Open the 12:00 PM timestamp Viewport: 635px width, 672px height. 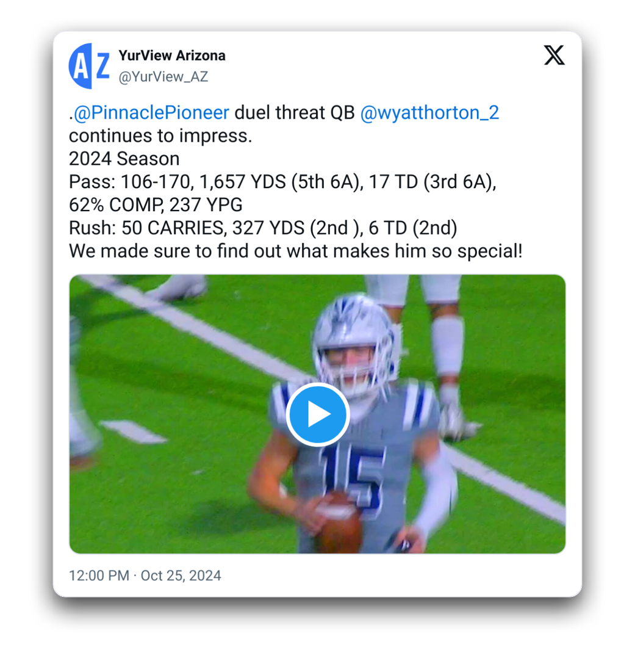(99, 576)
